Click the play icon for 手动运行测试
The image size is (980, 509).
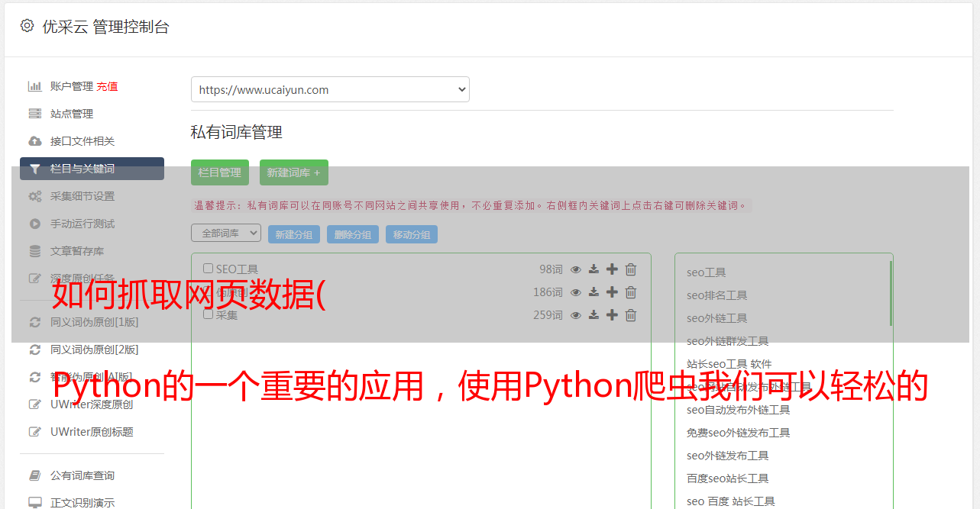(x=35, y=224)
